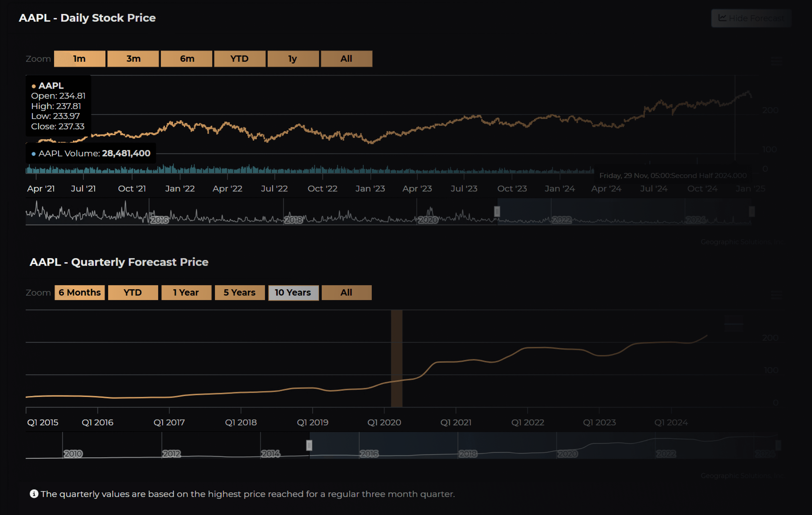
Task: Set daily chart zoom to 6m
Action: 186,59
